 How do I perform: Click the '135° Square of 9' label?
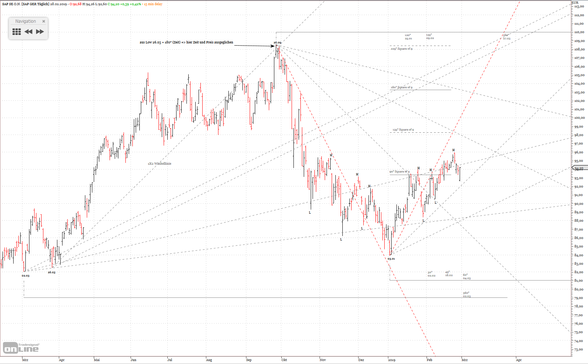tap(403, 130)
